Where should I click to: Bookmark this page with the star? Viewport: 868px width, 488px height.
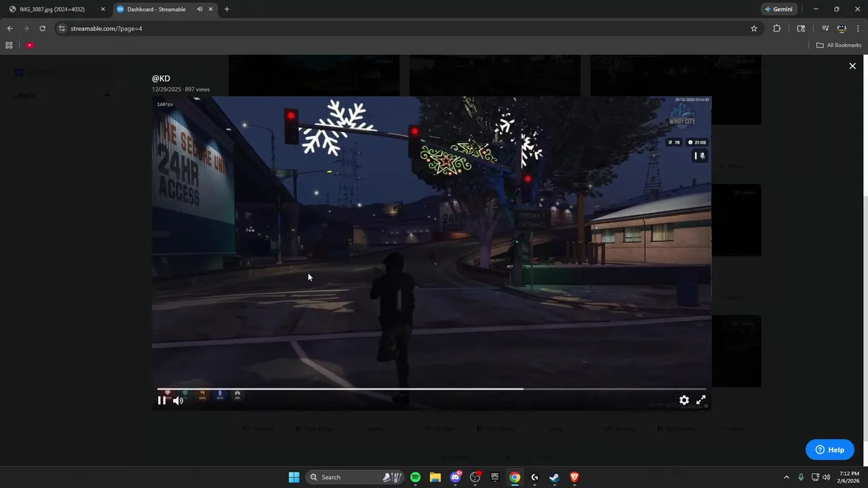(753, 28)
